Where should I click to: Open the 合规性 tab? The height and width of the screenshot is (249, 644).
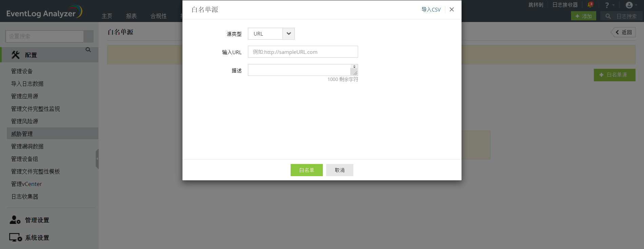coord(159,16)
